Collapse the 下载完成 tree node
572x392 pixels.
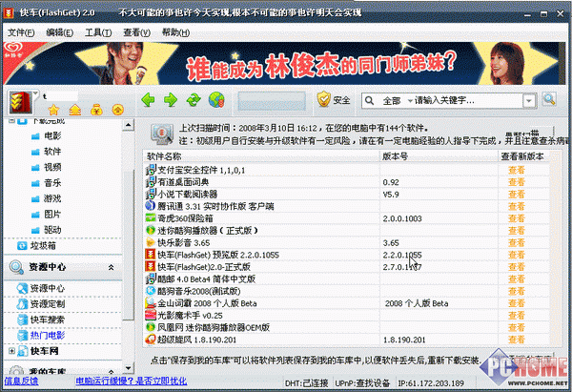tap(11, 120)
